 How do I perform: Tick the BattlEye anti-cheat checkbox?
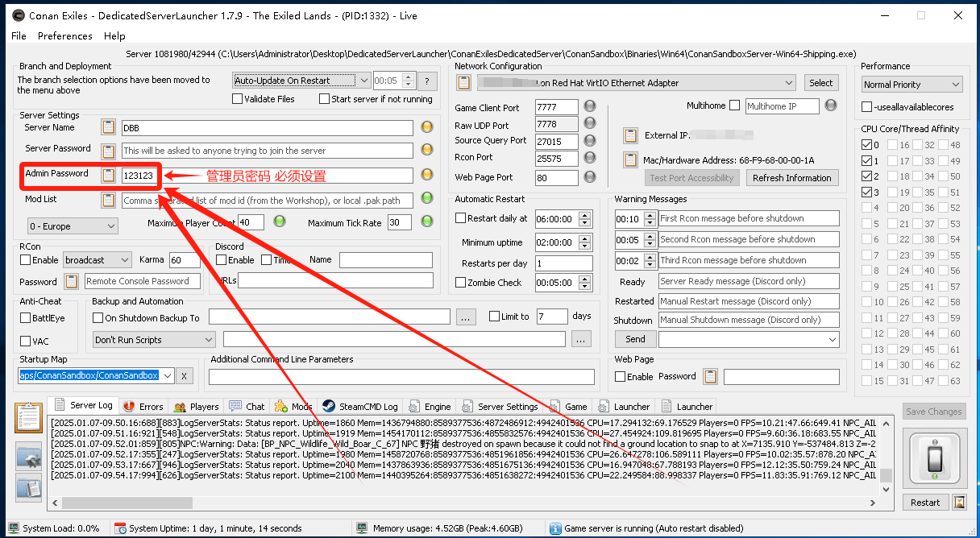pos(25,318)
